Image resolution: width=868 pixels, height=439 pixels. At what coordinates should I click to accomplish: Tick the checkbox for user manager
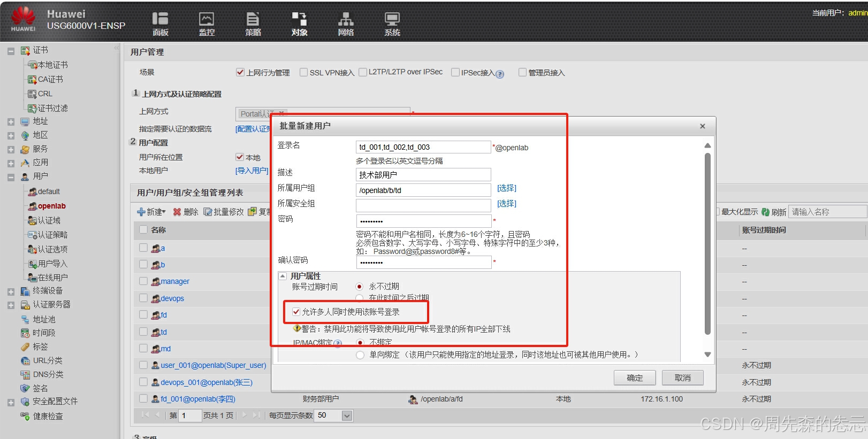coord(143,281)
